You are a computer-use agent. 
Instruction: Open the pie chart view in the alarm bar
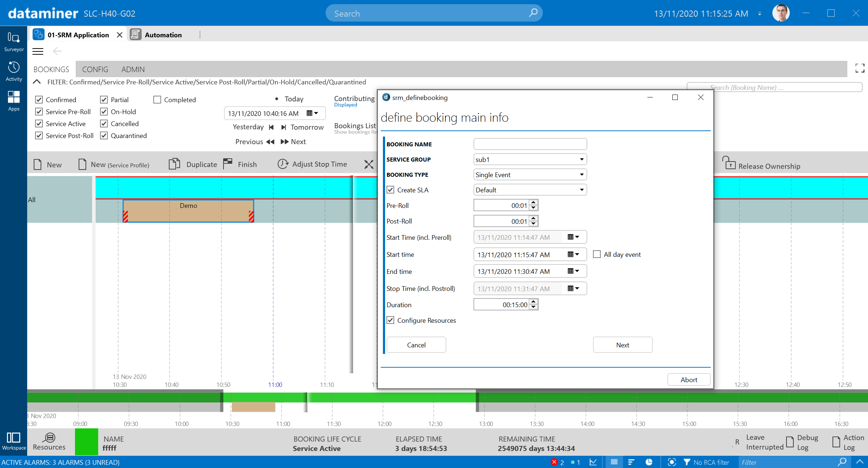(649, 462)
